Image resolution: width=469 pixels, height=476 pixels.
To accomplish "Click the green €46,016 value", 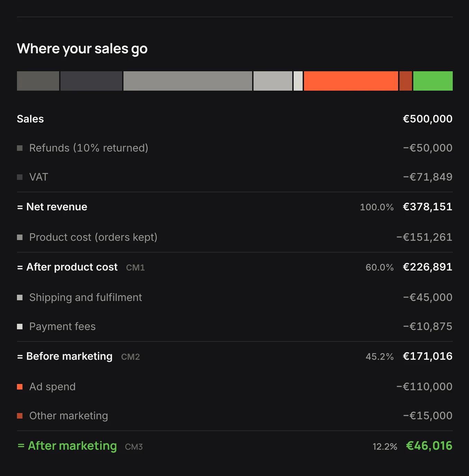I will tap(429, 446).
